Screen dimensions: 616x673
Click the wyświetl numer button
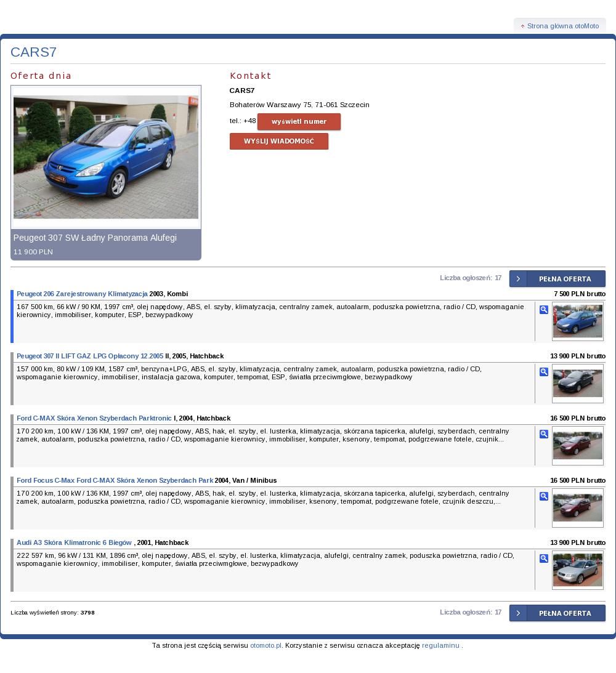(299, 121)
